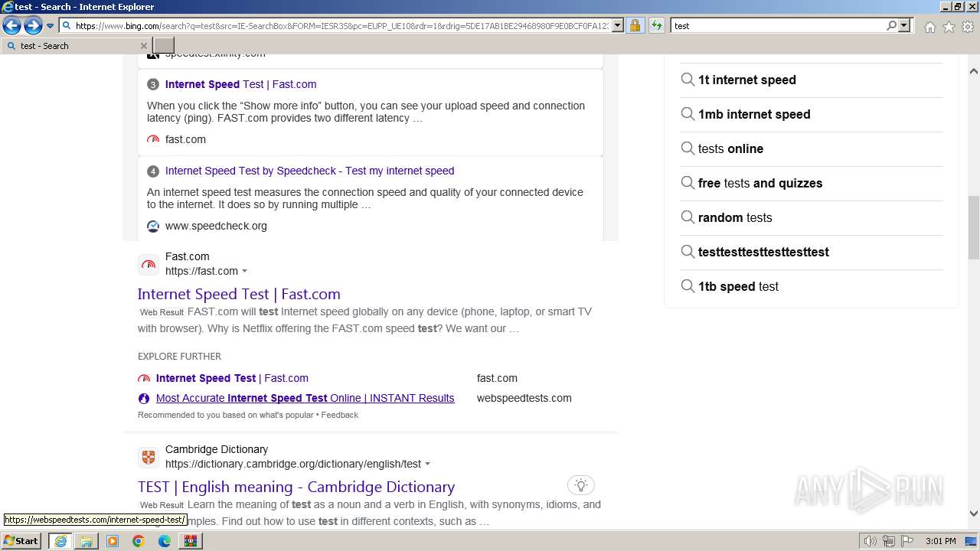Open recent pages dropdown beside Forward button

pos(51,26)
